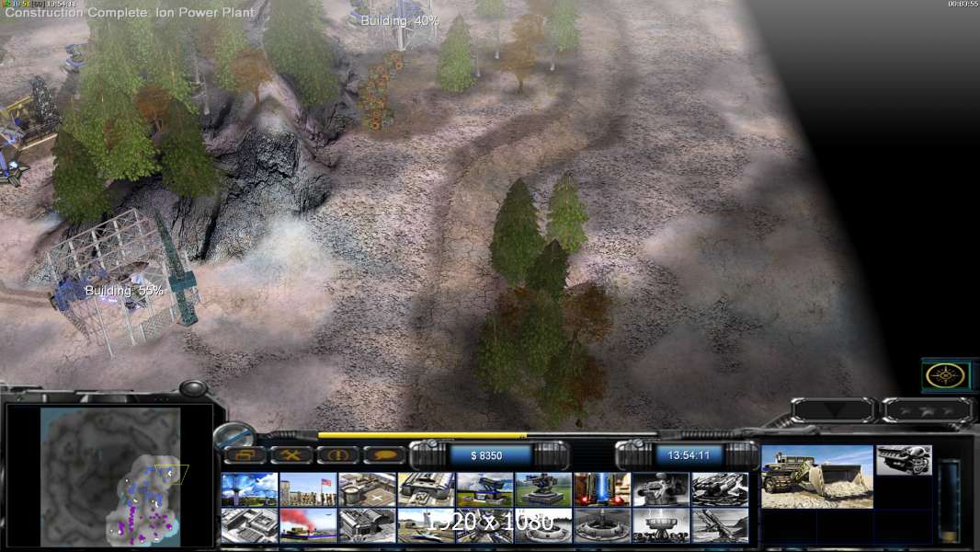Click the tank-tread upgrade icon beside portrait
The image size is (980, 552).
pos(904,460)
